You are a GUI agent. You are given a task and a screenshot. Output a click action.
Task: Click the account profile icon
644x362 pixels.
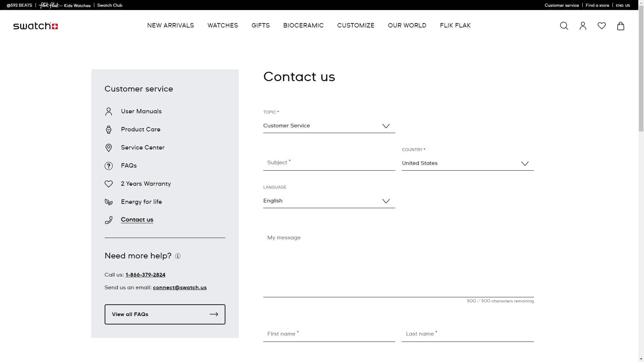click(583, 26)
